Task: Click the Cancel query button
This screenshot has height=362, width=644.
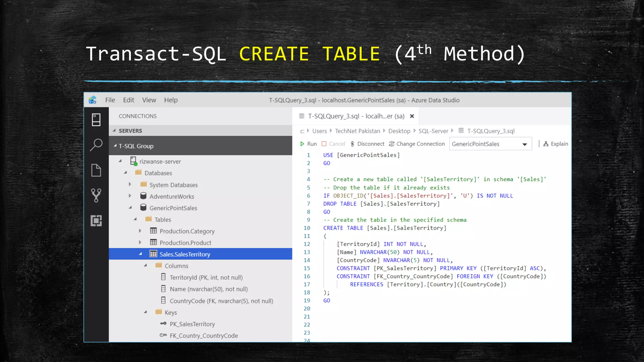Action: pos(333,144)
